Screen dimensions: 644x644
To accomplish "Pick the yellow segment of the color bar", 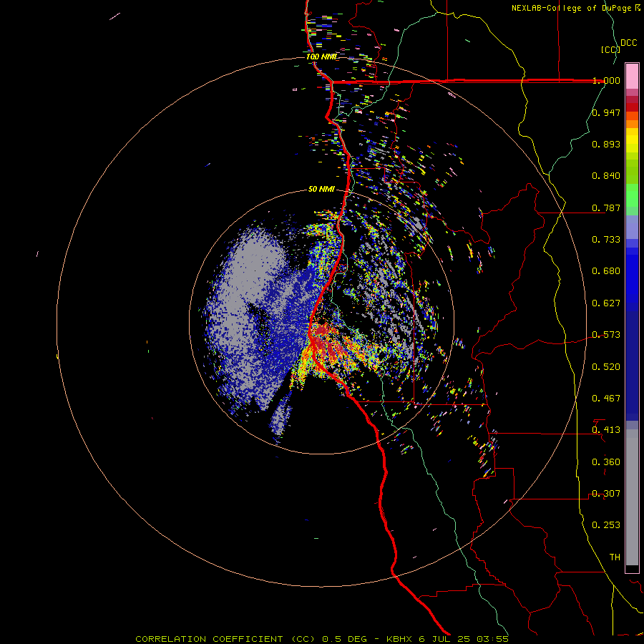I will click(632, 140).
